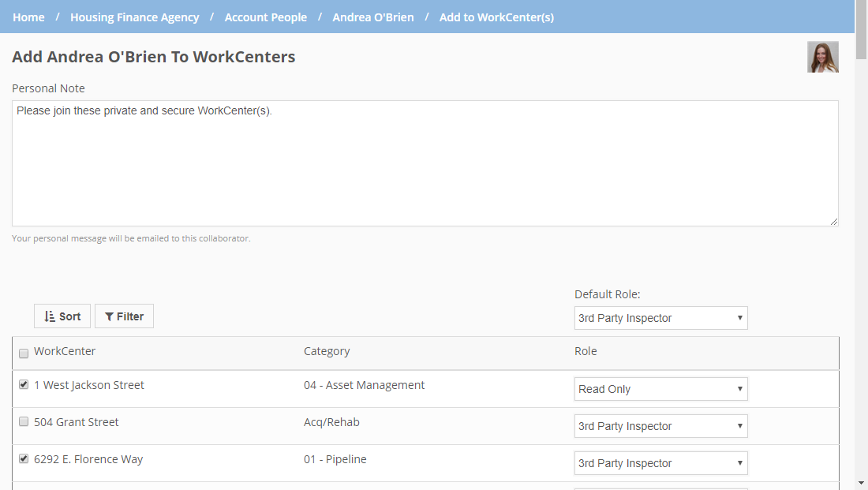Click the Sort button

pos(62,316)
